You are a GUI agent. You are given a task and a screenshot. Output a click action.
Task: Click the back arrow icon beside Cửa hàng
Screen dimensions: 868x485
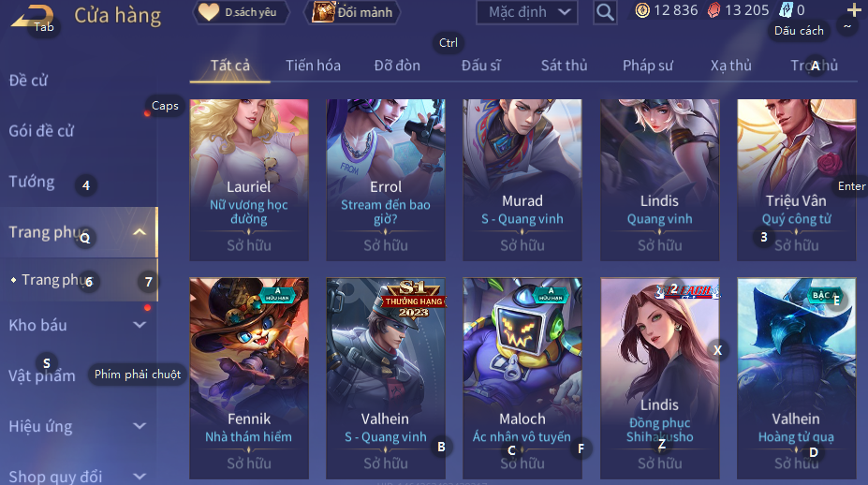(32, 17)
